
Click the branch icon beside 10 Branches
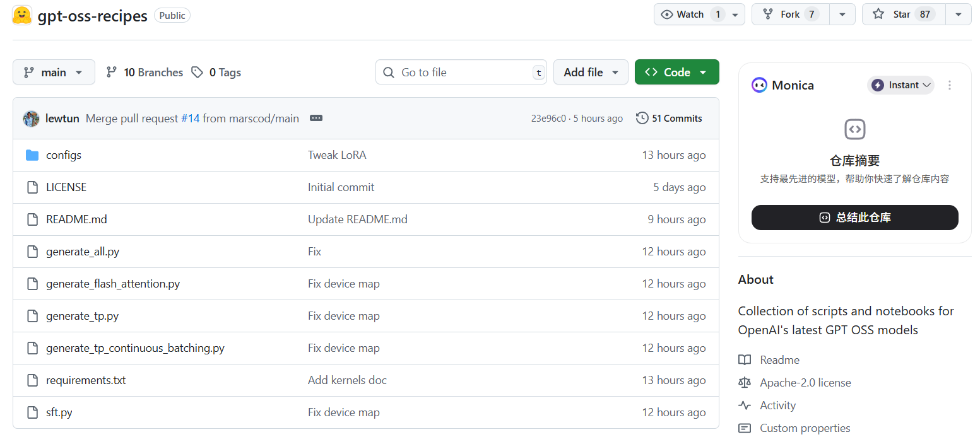[x=112, y=73]
